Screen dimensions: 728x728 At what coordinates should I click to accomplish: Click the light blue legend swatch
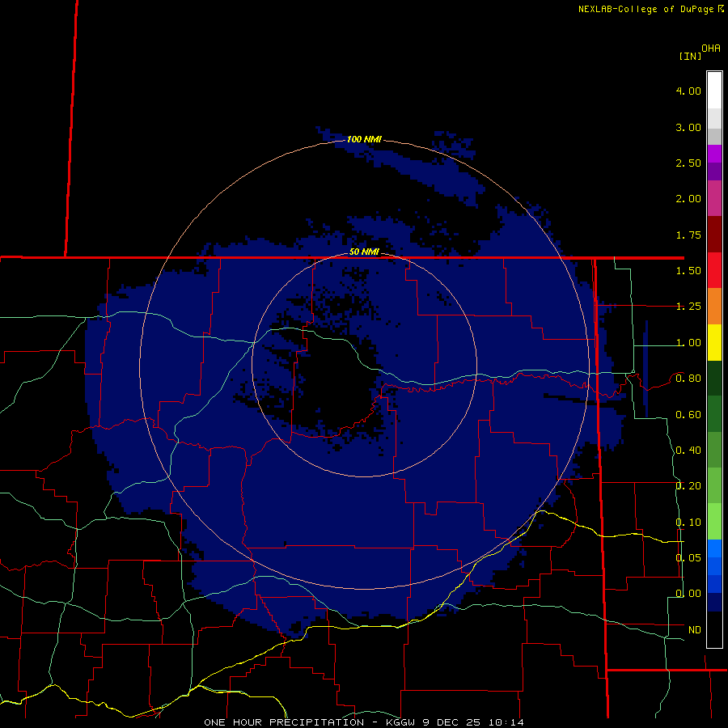coord(714,548)
